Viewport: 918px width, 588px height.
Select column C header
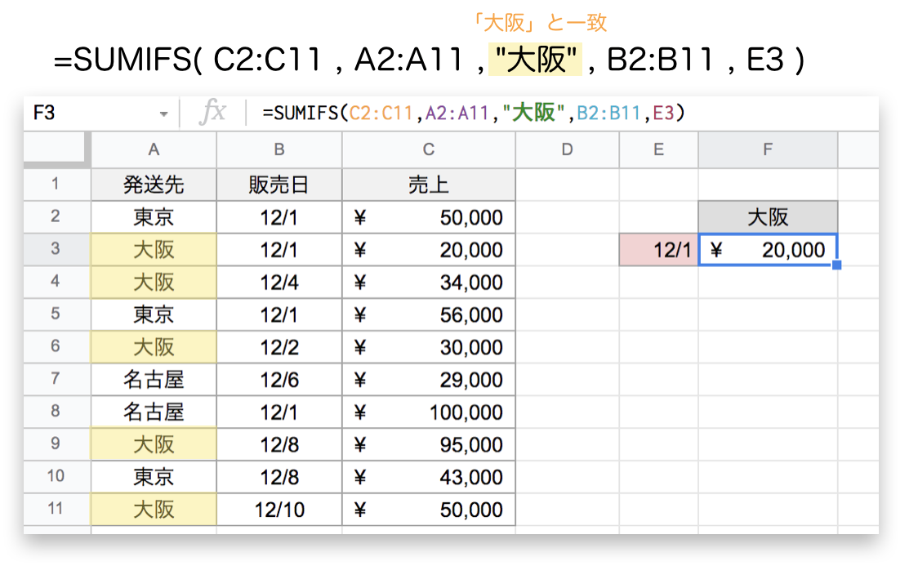point(429,150)
